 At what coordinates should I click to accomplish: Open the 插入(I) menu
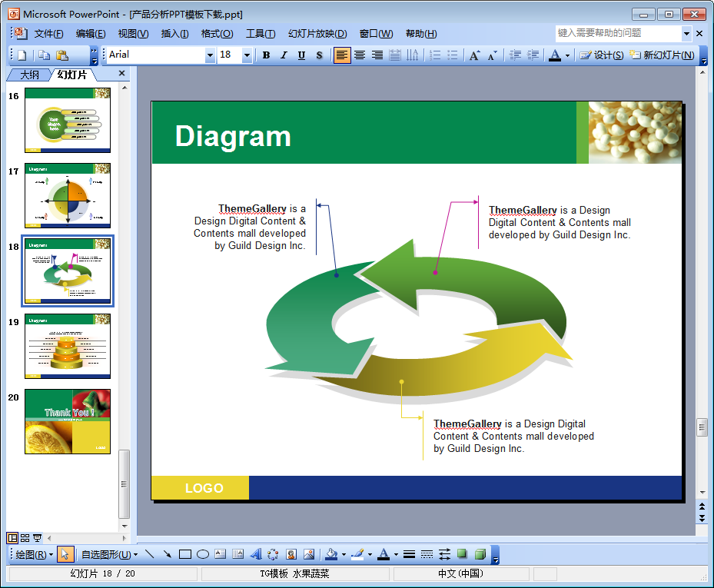coord(175,34)
